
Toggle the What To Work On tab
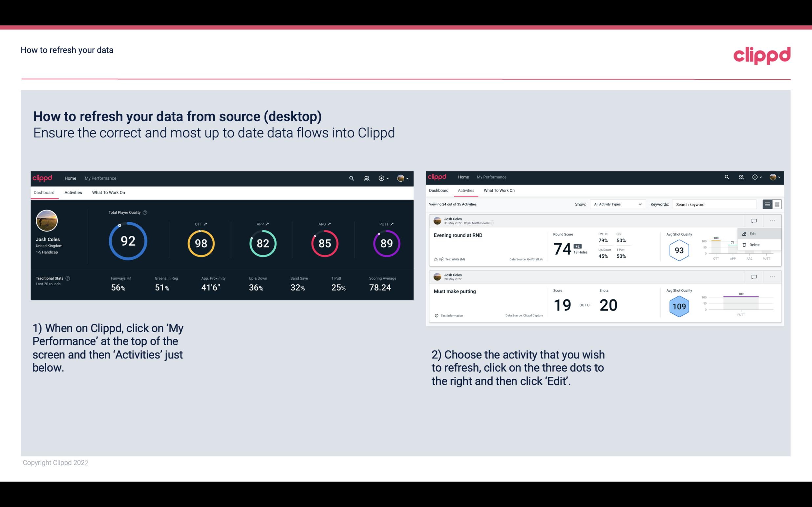pyautogui.click(x=108, y=192)
